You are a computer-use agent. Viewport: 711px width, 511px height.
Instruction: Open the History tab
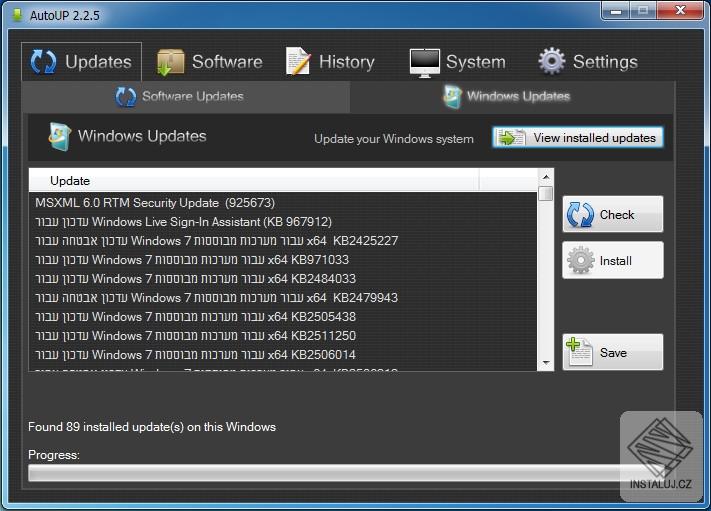[330, 62]
